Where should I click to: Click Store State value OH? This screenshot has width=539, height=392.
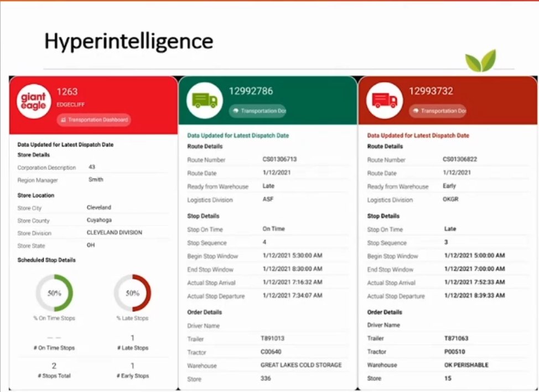click(x=90, y=245)
